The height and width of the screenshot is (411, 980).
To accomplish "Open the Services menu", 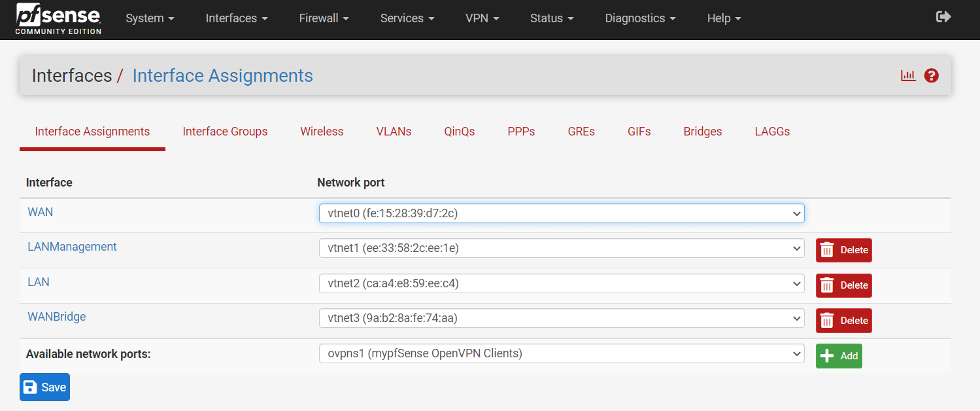I will (x=407, y=18).
